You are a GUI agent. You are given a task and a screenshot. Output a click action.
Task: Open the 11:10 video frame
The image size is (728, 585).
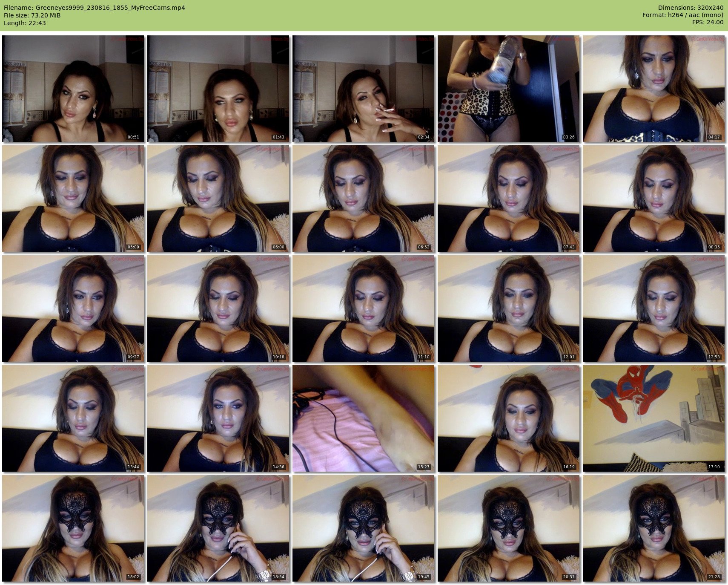(364, 308)
